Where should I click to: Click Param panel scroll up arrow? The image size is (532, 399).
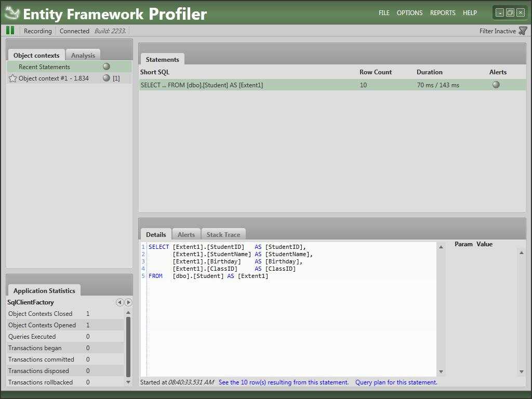pyautogui.click(x=522, y=253)
